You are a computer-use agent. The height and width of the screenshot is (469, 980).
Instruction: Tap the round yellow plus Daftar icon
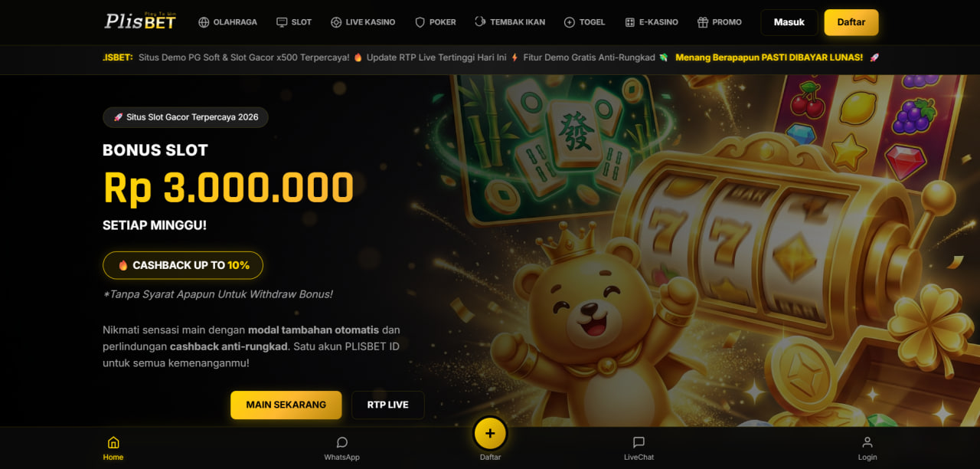490,434
